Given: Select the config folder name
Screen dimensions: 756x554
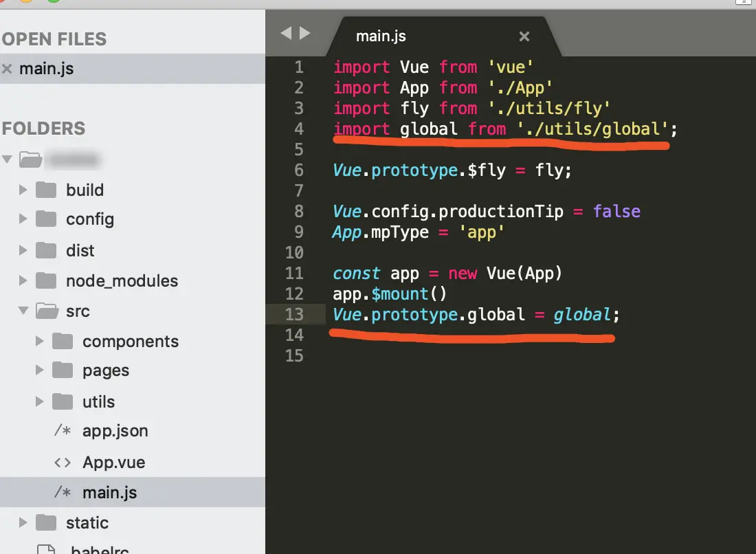Looking at the screenshot, I should click(x=90, y=219).
